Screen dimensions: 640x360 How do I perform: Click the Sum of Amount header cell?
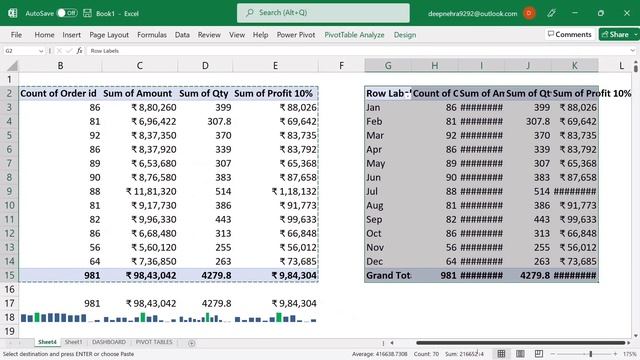pyautogui.click(x=139, y=93)
